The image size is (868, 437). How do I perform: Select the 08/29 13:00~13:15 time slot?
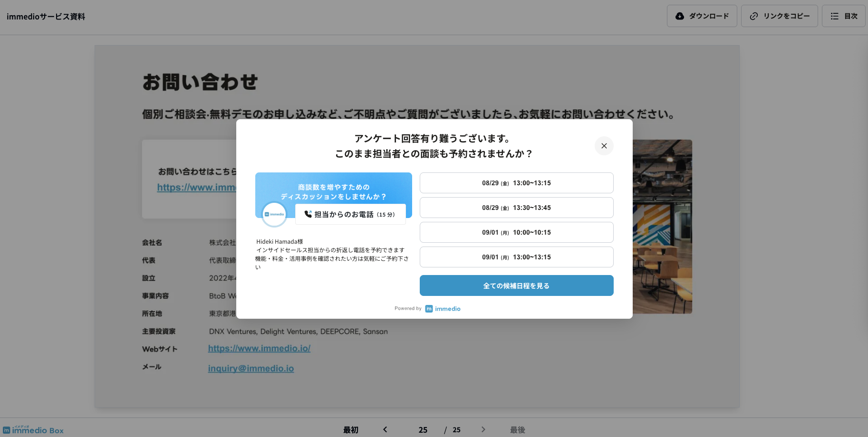(516, 183)
